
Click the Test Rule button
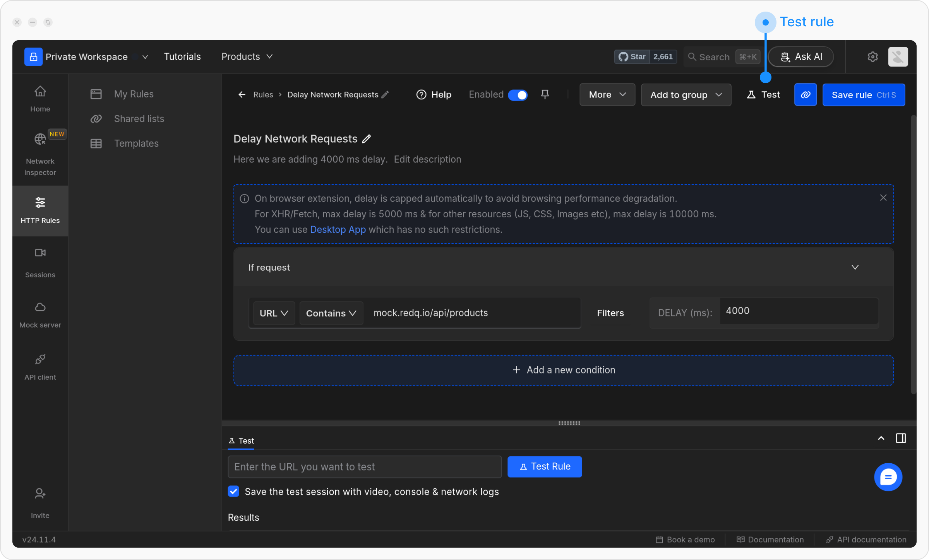pos(544,466)
